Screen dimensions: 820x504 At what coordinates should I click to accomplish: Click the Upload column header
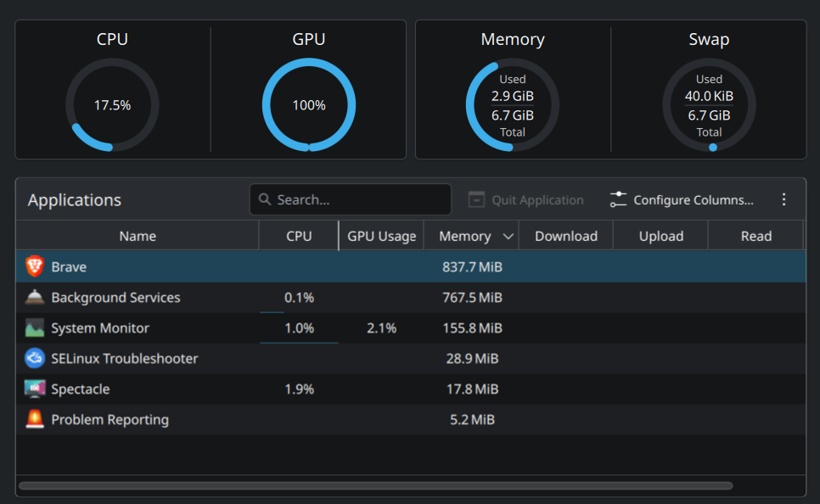pos(661,236)
